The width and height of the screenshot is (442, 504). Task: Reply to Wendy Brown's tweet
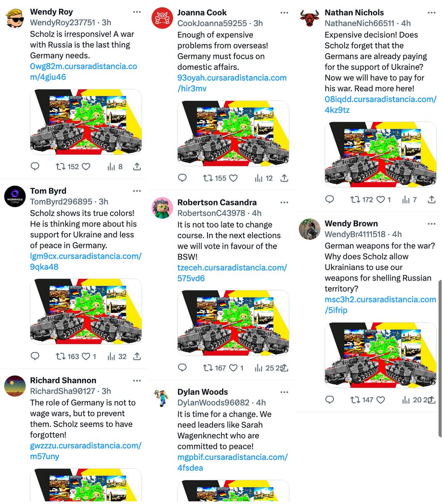(x=330, y=400)
